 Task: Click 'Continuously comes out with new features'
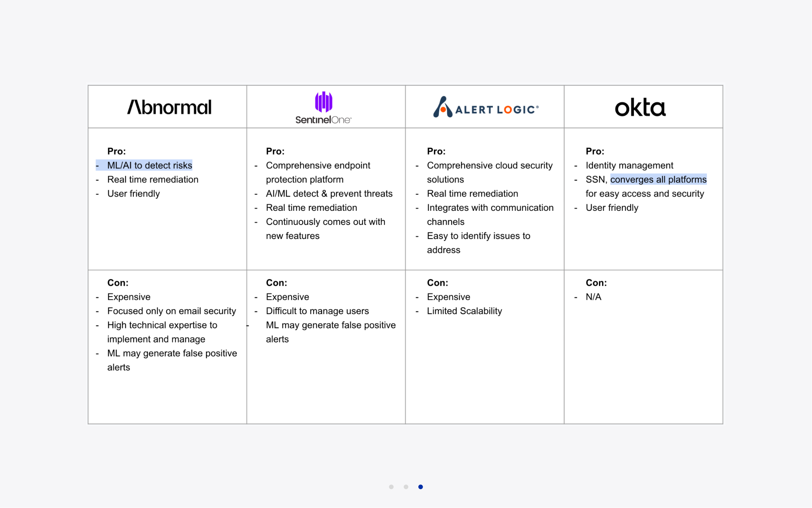pyautogui.click(x=325, y=222)
